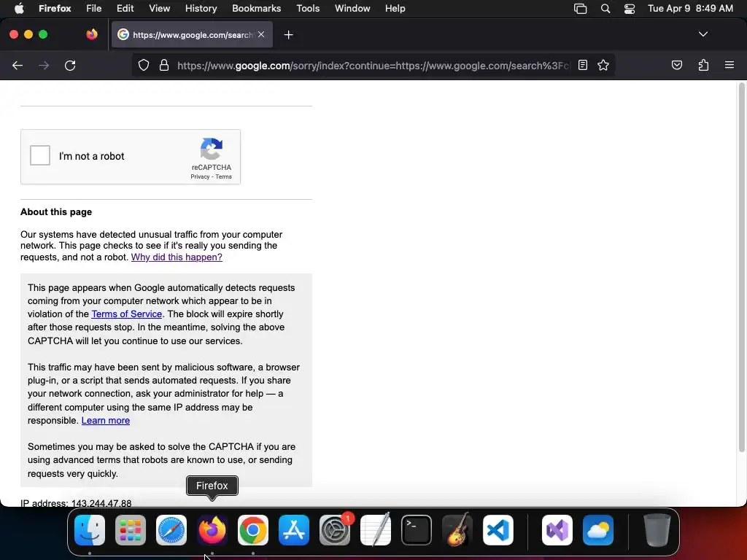Open TextEdit from the dock
The image size is (747, 560).
(376, 530)
